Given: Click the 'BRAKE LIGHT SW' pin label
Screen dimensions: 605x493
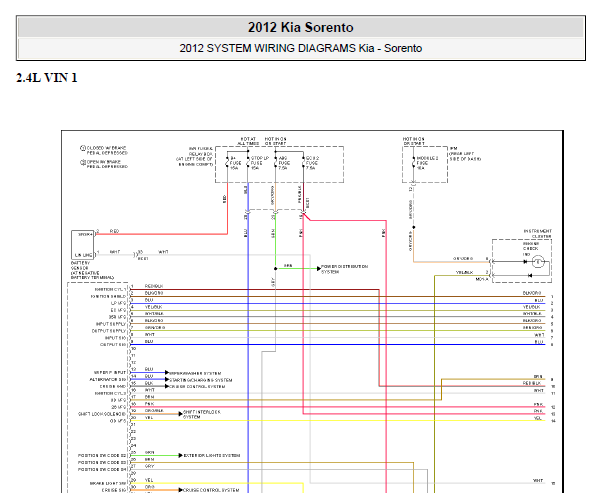Looking at the screenshot, I should pos(108,483).
